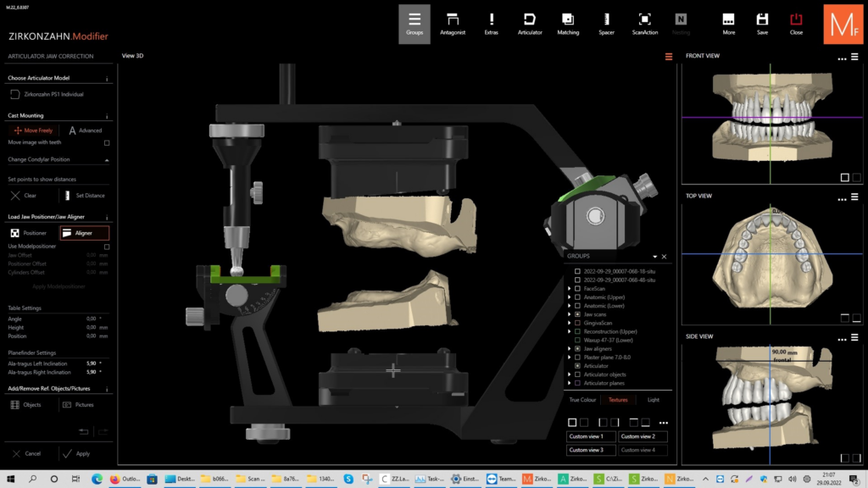Enable Move image with teeth checkbox

107,142
